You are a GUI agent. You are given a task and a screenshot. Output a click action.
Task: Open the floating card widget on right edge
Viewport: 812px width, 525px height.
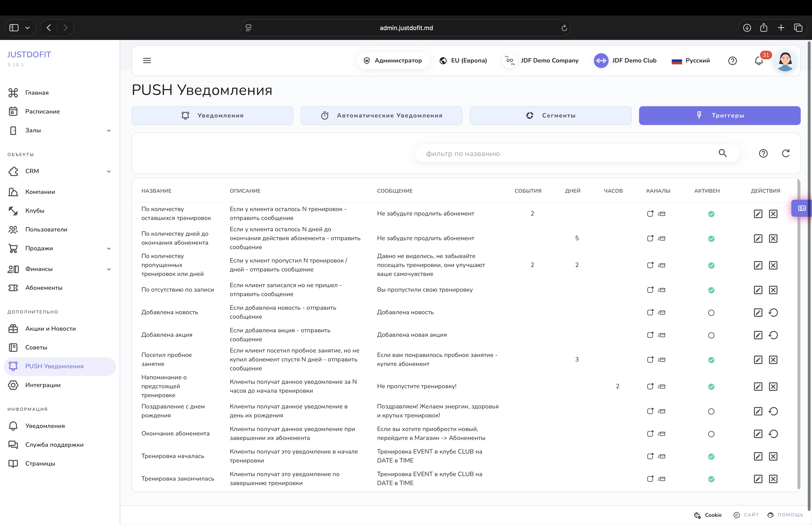pyautogui.click(x=802, y=208)
